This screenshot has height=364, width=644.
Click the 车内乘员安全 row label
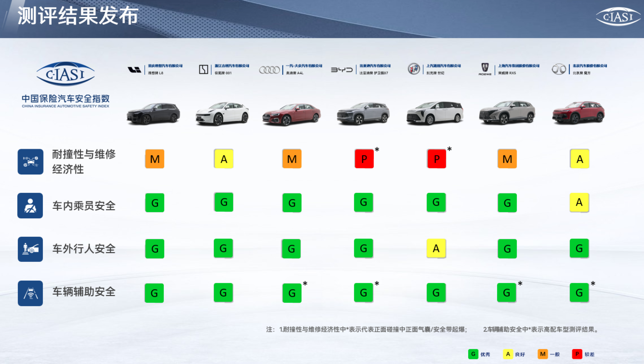point(84,206)
